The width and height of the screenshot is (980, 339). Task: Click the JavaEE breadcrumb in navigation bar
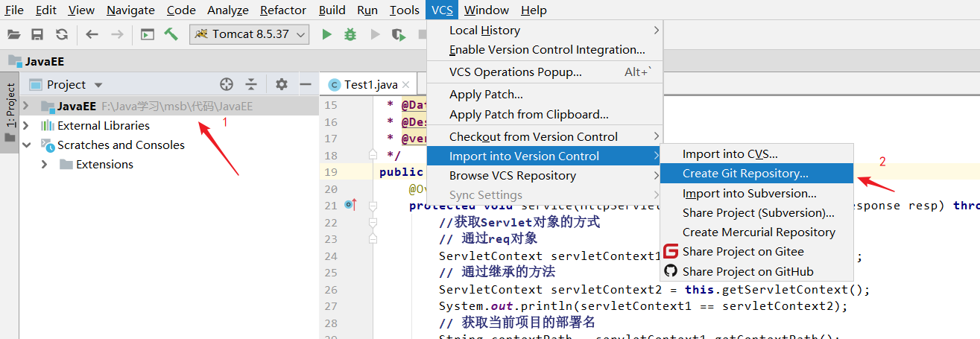44,62
